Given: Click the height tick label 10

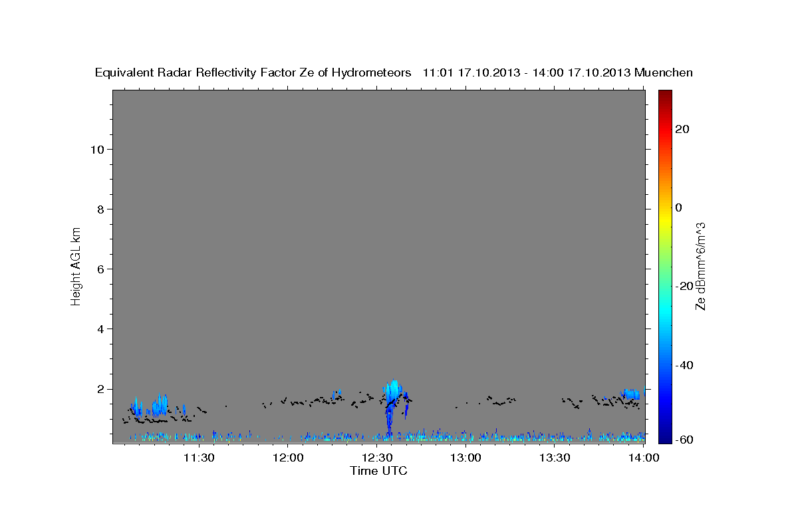Looking at the screenshot, I should pos(97,149).
